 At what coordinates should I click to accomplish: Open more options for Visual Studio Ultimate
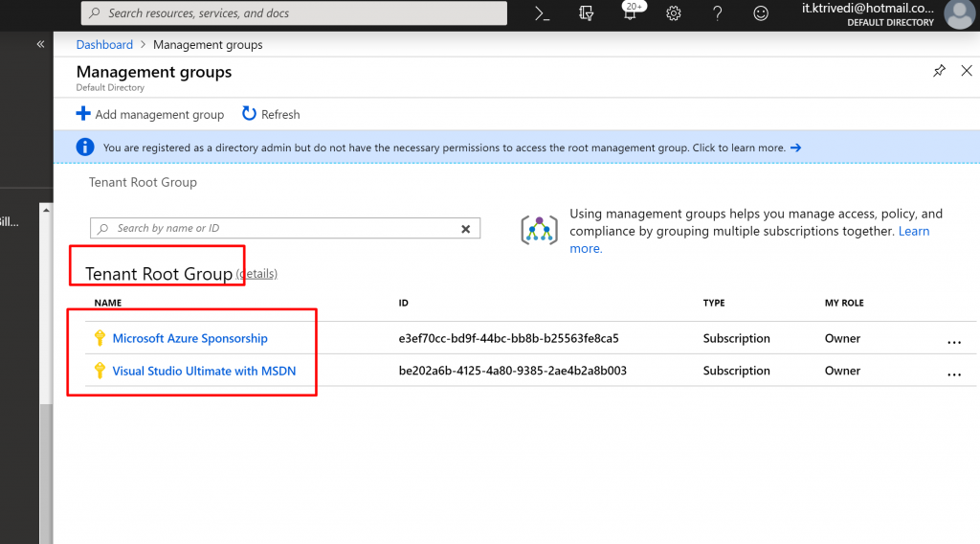(x=953, y=373)
